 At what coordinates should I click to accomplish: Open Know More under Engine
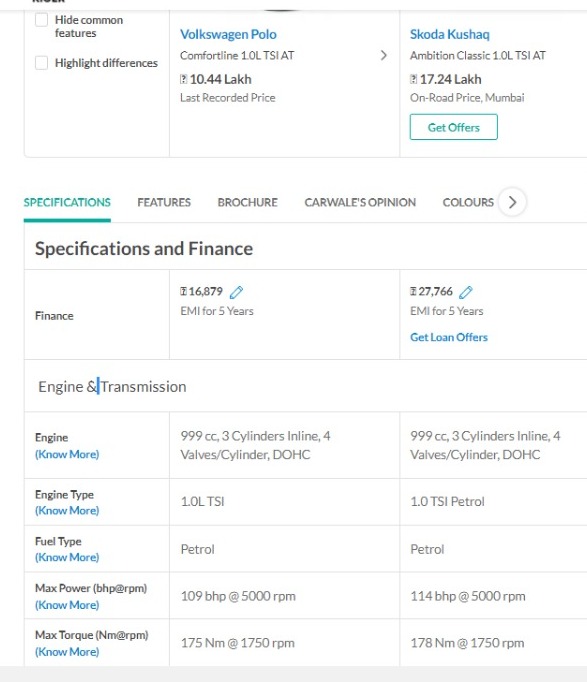[67, 454]
